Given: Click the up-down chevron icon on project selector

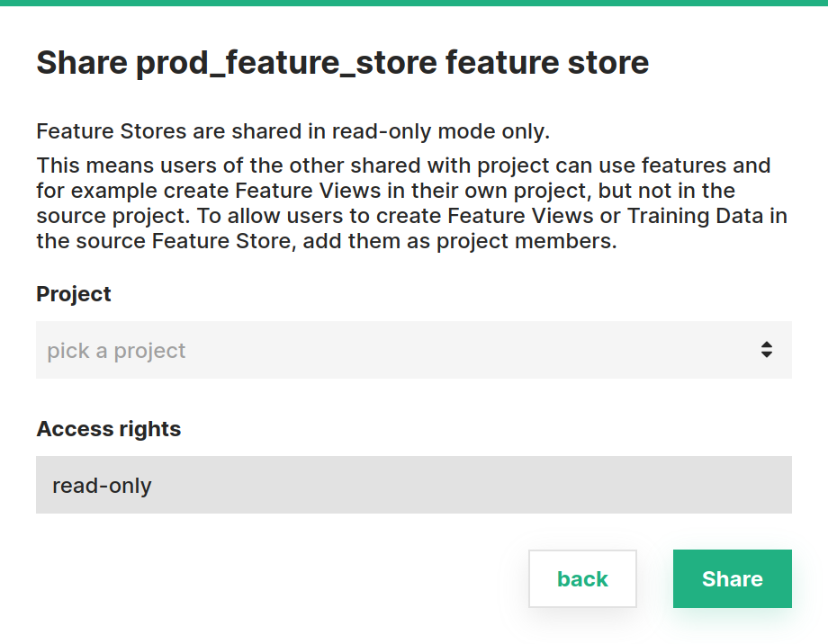Looking at the screenshot, I should pos(767,350).
